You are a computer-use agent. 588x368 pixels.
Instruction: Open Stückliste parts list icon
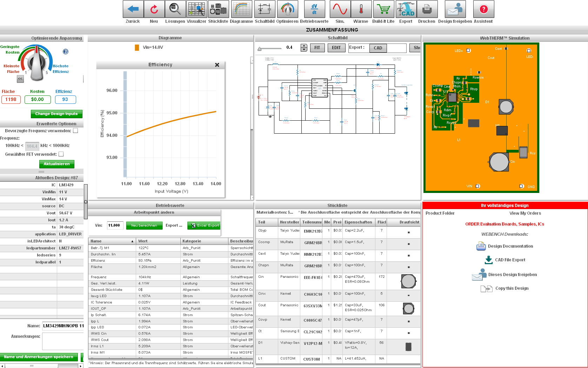pyautogui.click(x=218, y=9)
